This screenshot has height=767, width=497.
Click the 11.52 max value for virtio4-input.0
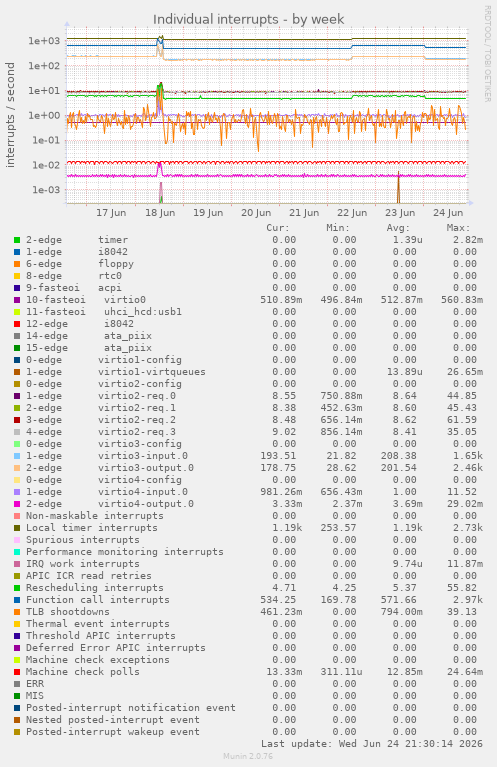(462, 492)
